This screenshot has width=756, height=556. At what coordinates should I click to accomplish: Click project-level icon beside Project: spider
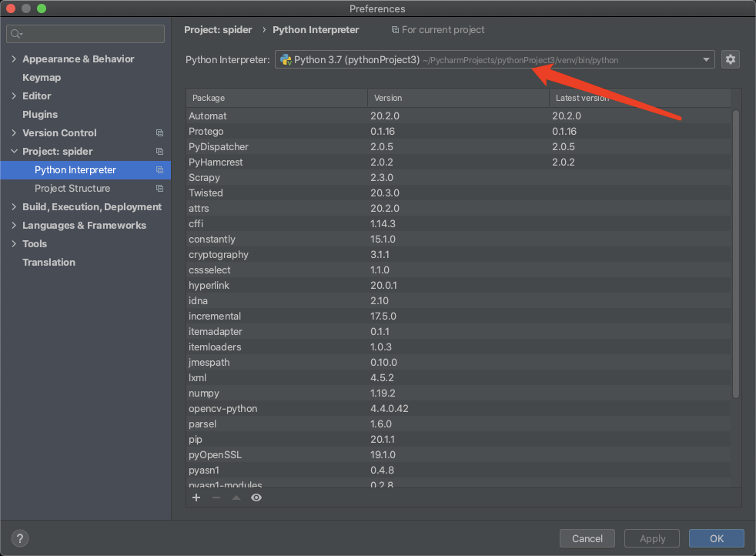coord(159,152)
